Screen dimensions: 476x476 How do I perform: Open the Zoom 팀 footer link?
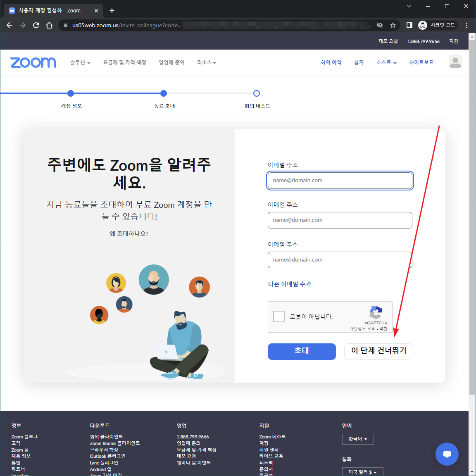point(20,450)
